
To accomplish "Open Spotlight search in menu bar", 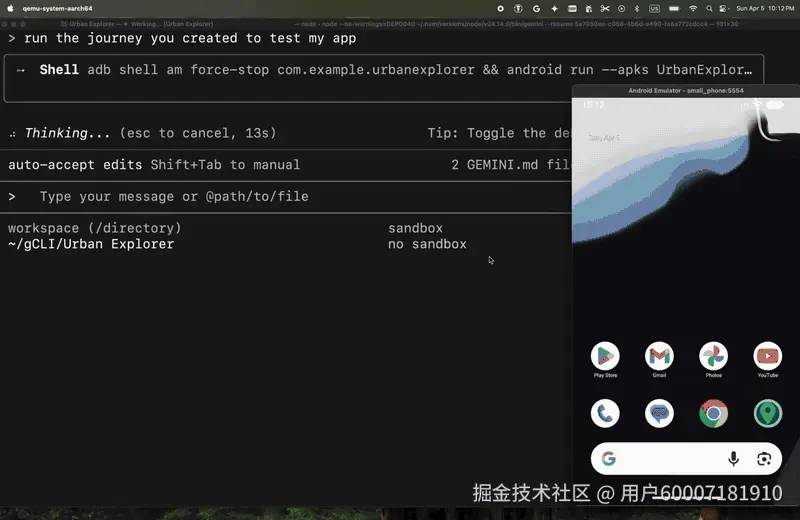I will tap(709, 8).
